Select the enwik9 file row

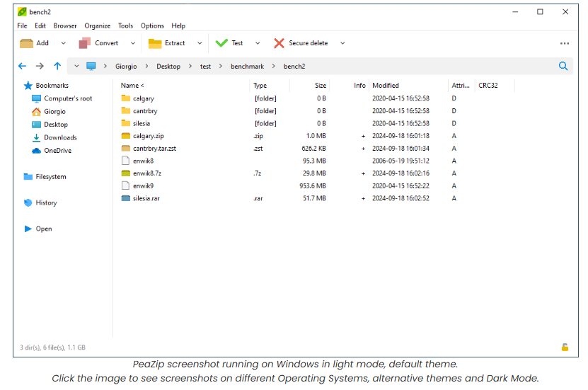317,186
